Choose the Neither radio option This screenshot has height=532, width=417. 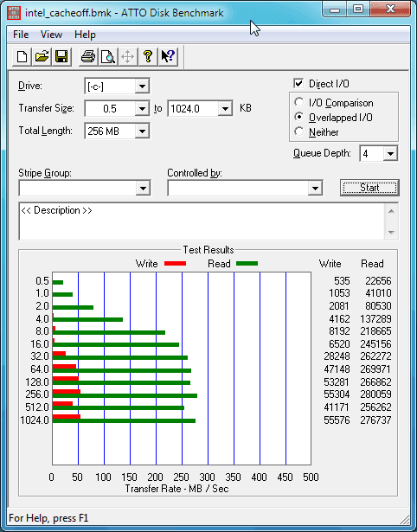[x=299, y=131]
